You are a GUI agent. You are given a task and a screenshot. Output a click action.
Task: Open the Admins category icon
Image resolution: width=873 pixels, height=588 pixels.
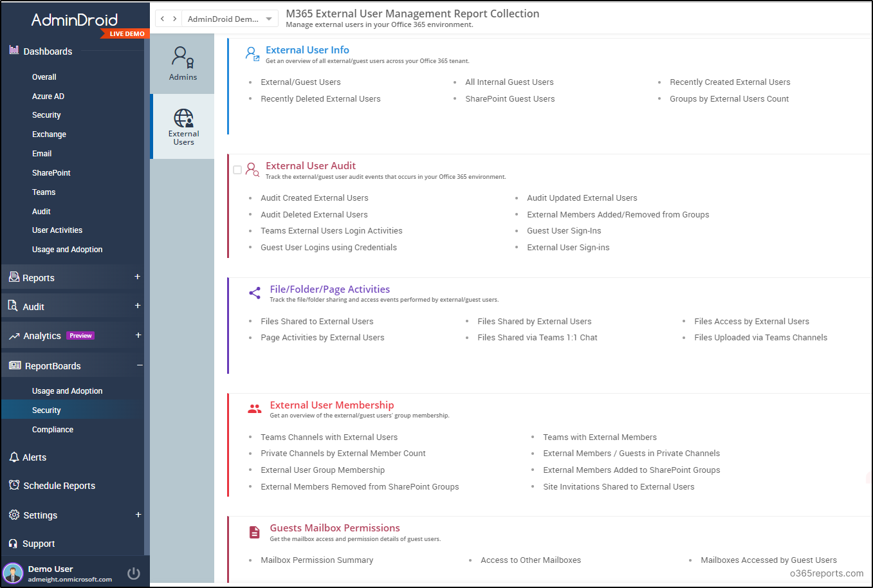183,57
